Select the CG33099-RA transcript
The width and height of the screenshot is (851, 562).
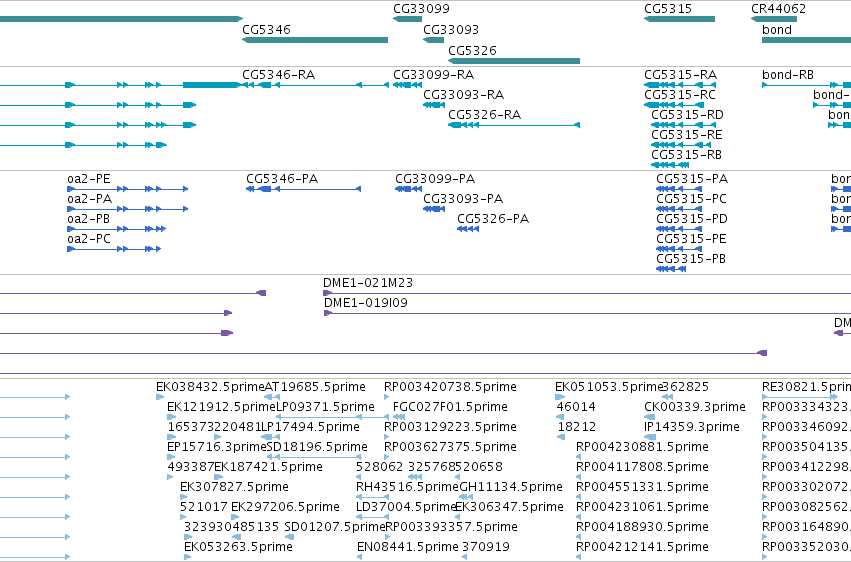click(x=407, y=85)
